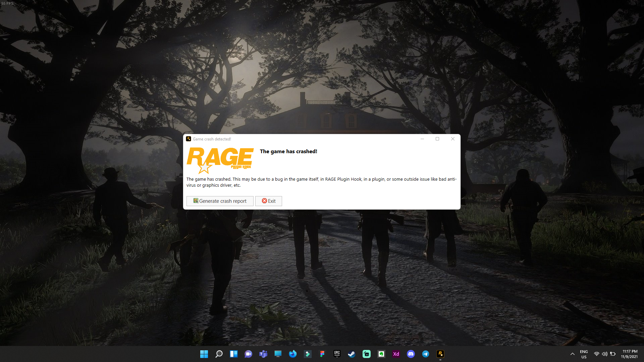
Task: Open Adobe XD taskbar icon
Action: tap(396, 354)
